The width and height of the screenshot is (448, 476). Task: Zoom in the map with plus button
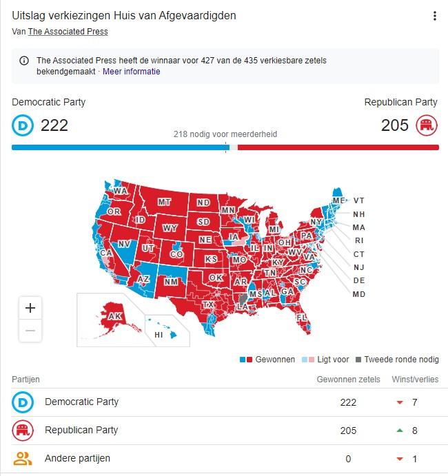(x=30, y=308)
